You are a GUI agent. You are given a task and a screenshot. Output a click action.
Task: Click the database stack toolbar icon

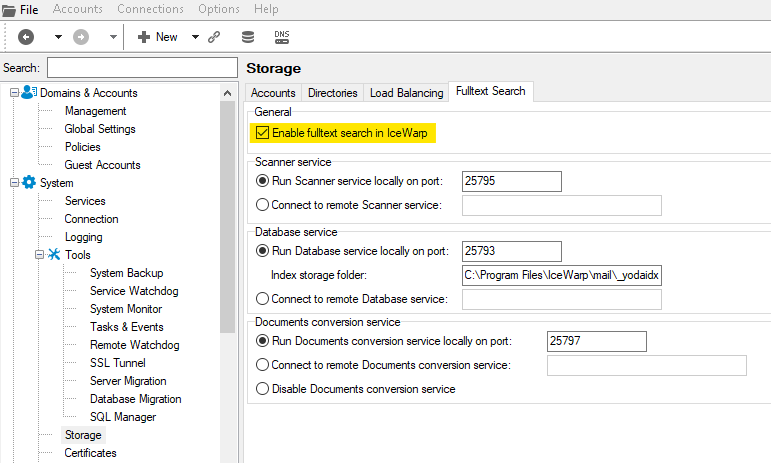point(248,37)
